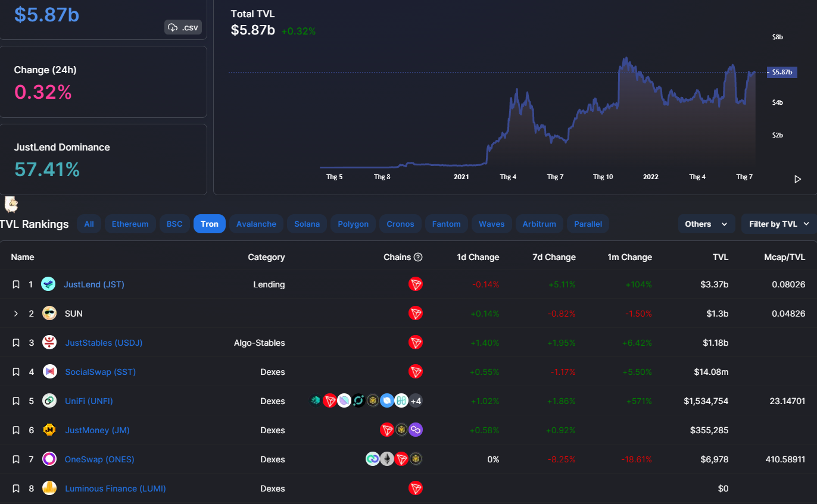Open the OneSwap (ONES) protocol link
Viewport: 817px width, 504px height.
tap(99, 459)
